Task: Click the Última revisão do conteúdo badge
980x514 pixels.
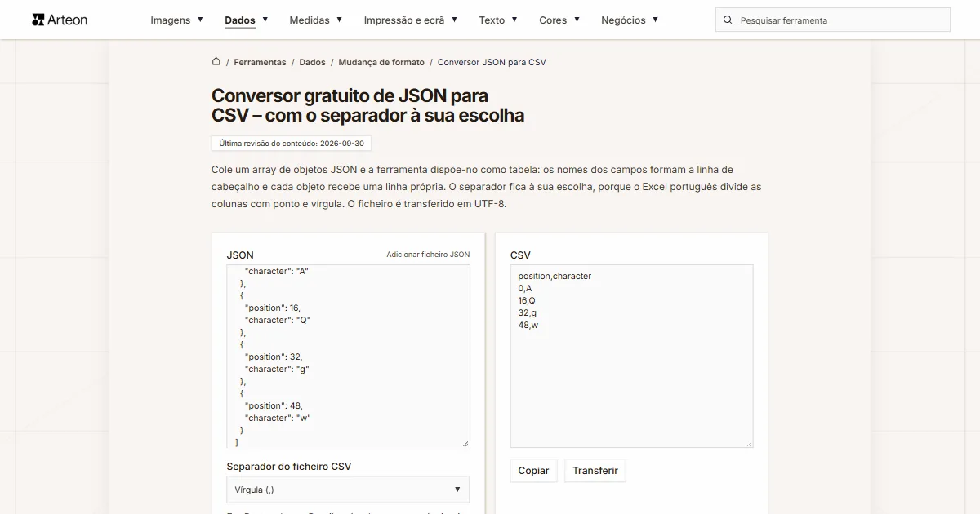Action: 292,144
